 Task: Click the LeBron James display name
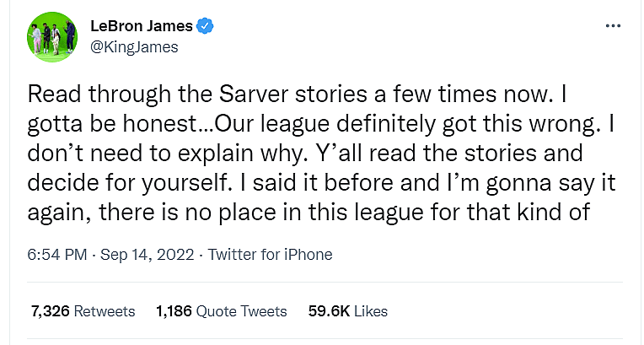141,26
